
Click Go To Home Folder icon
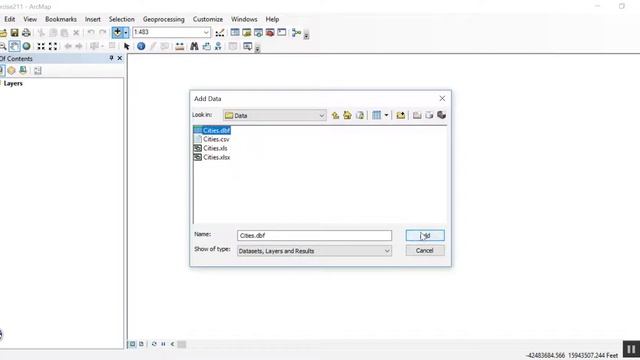(x=347, y=116)
